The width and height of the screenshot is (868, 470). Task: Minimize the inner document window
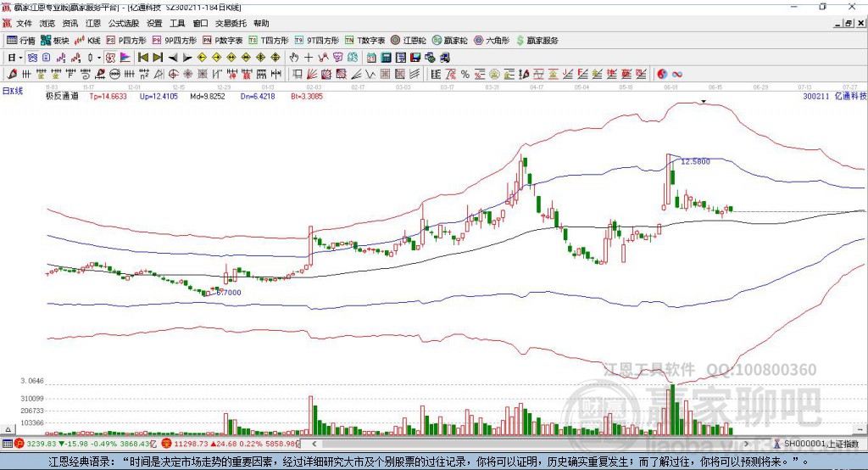click(x=837, y=23)
